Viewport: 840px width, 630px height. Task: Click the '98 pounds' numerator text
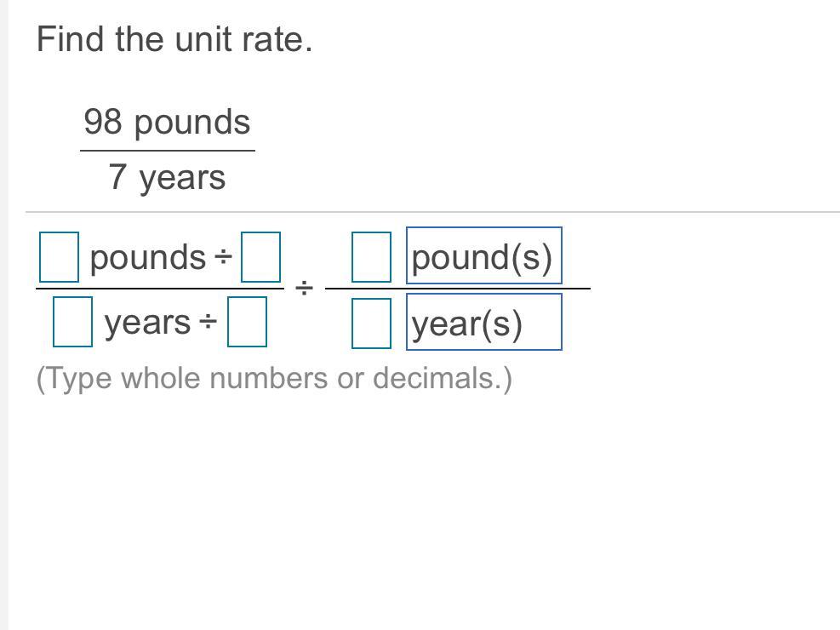click(x=167, y=122)
